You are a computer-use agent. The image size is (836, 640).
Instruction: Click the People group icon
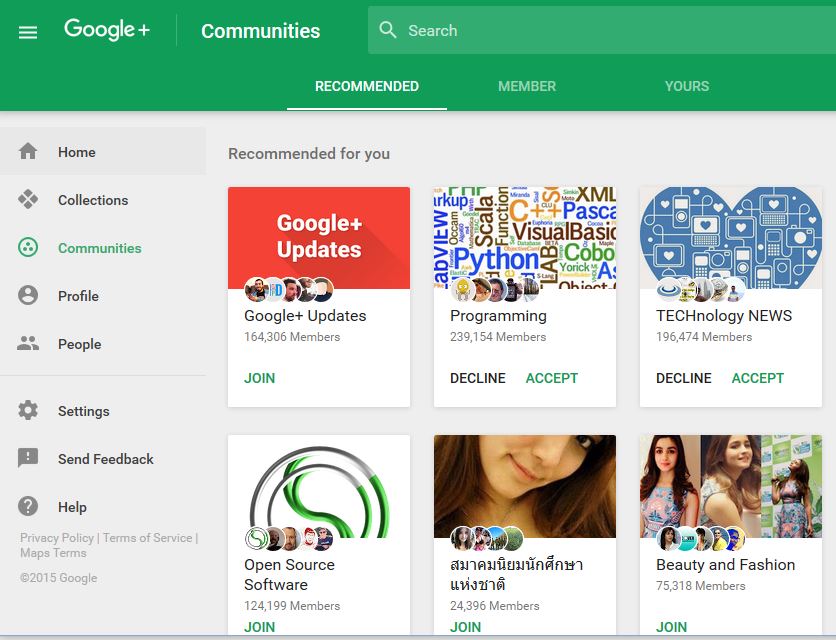pyautogui.click(x=28, y=343)
